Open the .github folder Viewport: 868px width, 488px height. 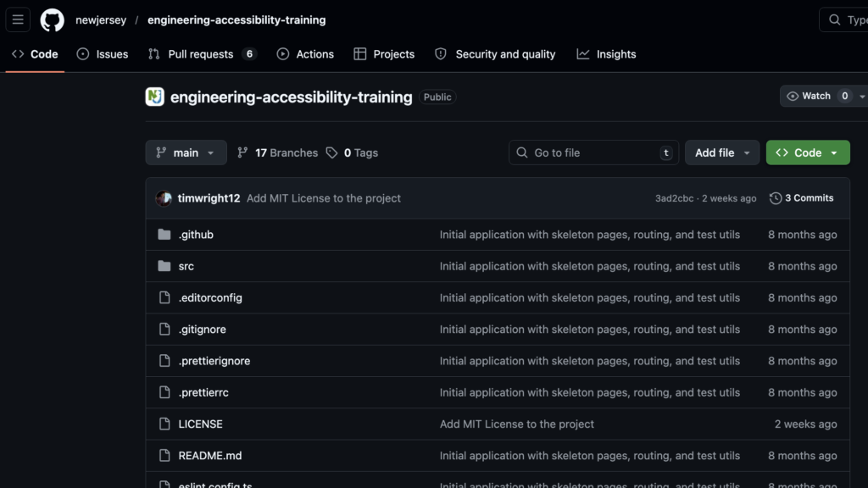[x=196, y=235]
